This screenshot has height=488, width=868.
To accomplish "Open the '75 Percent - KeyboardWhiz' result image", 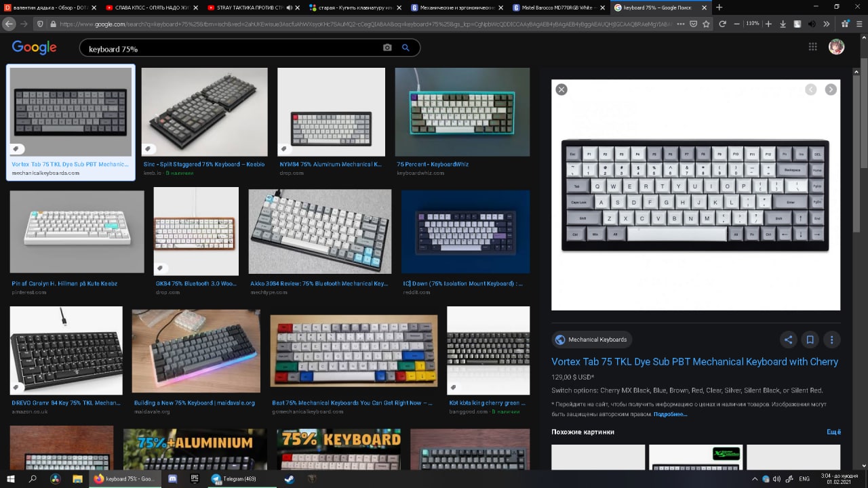I will point(462,112).
